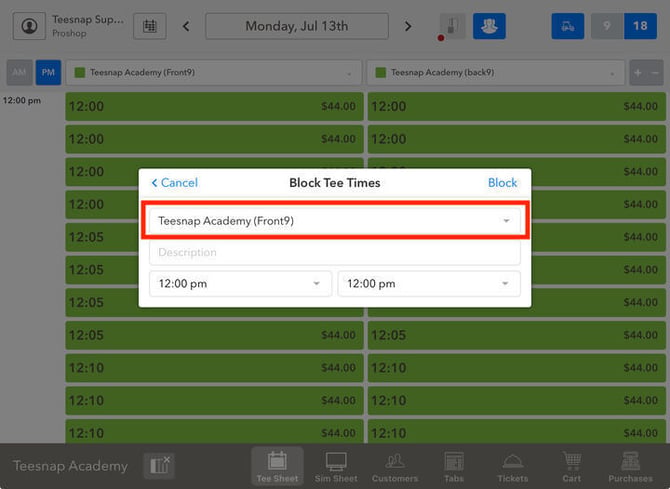The height and width of the screenshot is (489, 670).
Task: Switch to the Sim Sheet tab
Action: (336, 466)
